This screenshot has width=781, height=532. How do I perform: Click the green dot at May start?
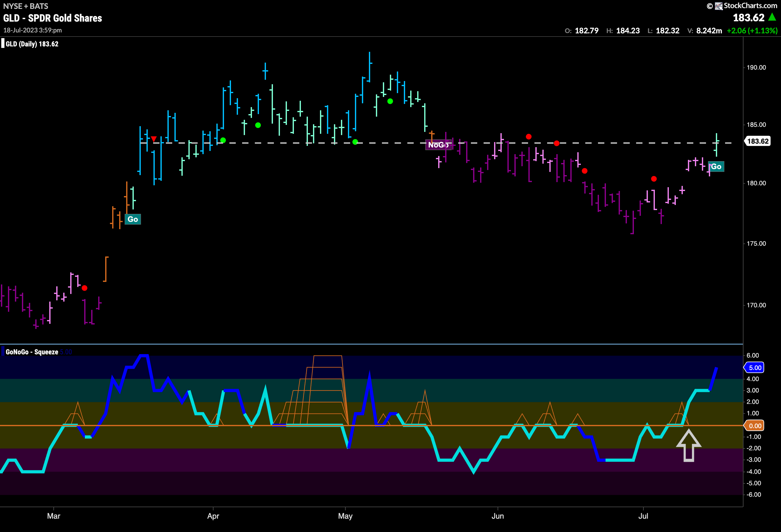pyautogui.click(x=355, y=142)
